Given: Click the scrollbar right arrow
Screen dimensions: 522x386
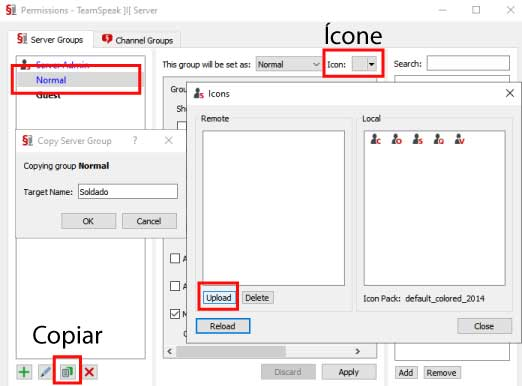Looking at the screenshot, I should pos(358,351).
